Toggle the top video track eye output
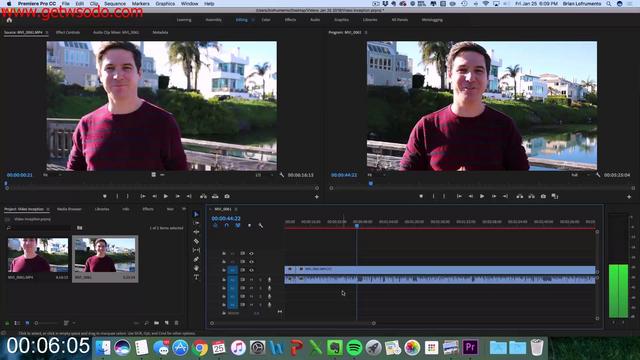The width and height of the screenshot is (640, 360). click(251, 253)
